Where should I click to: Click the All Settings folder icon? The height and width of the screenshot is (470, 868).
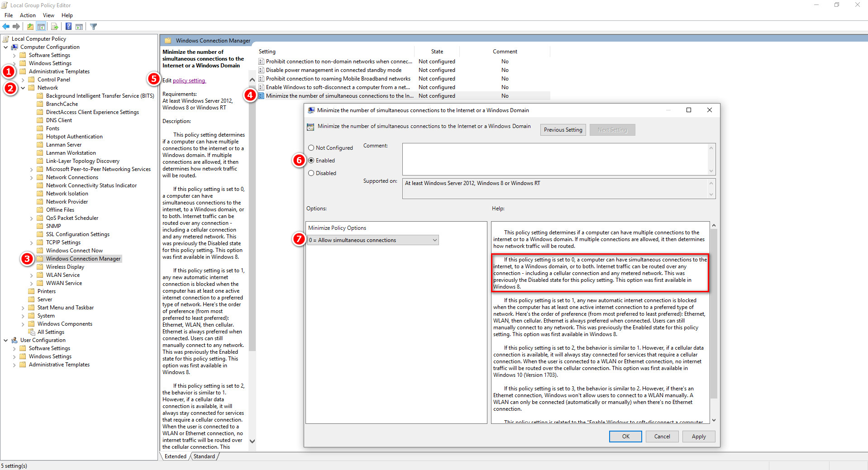tap(32, 332)
